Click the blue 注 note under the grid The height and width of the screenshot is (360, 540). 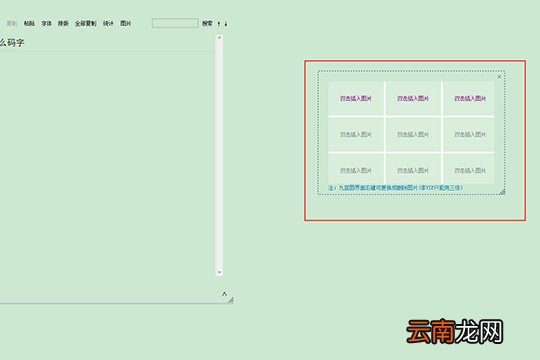click(395, 188)
